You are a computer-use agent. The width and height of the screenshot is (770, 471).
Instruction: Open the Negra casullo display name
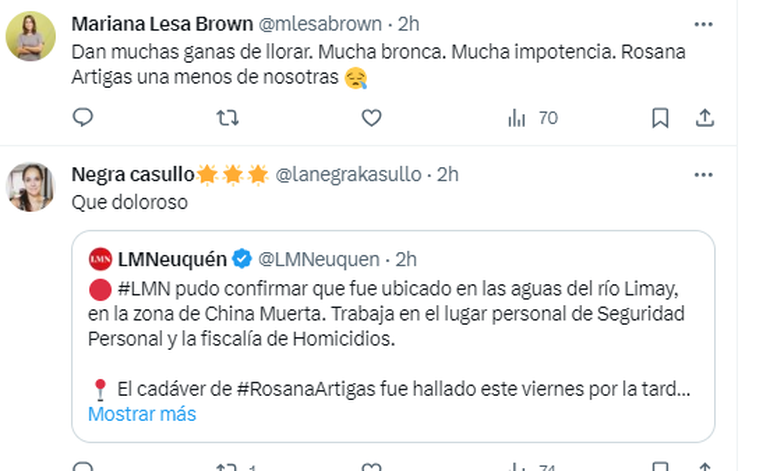pyautogui.click(x=133, y=174)
